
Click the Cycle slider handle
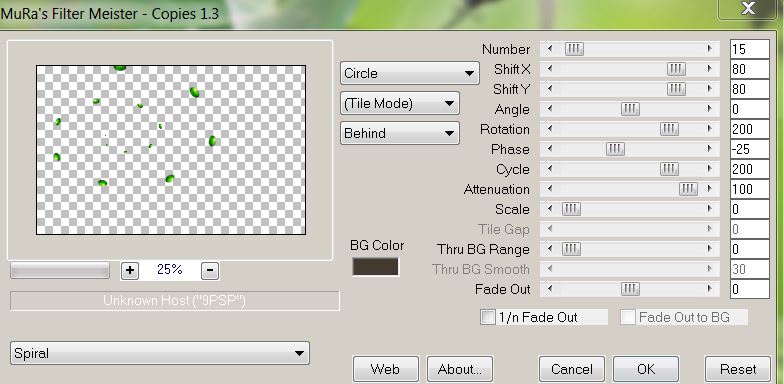(x=669, y=169)
